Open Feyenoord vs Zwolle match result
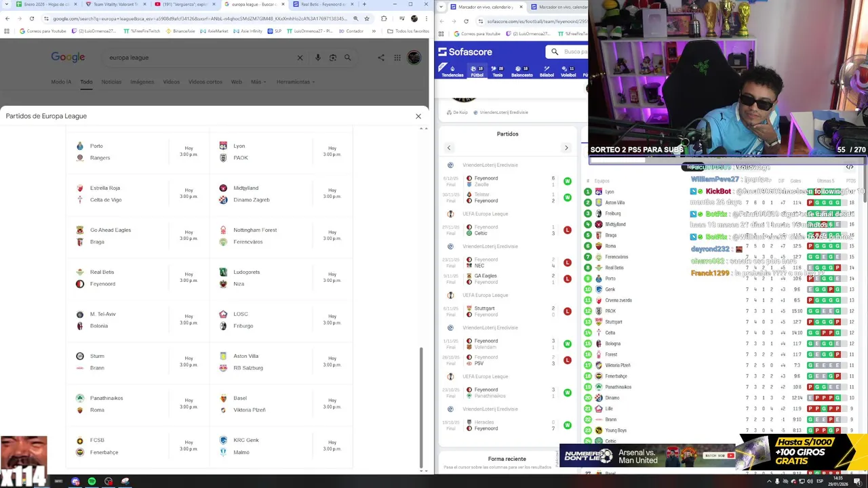868x488 pixels. (509, 181)
